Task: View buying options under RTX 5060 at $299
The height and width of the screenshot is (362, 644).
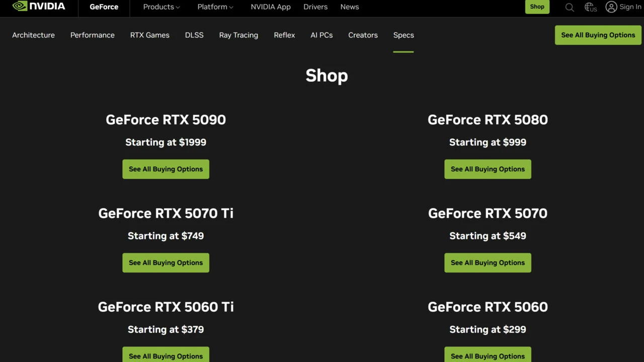Action: pos(488,354)
